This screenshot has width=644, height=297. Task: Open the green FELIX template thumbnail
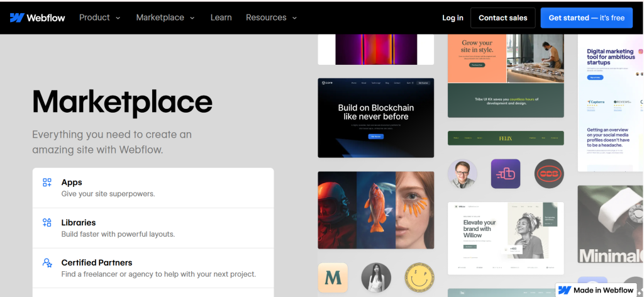pyautogui.click(x=506, y=138)
